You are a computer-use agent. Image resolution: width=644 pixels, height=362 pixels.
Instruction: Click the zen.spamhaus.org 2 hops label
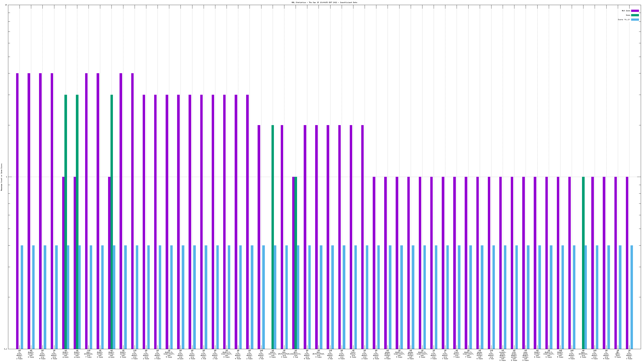[583, 354]
